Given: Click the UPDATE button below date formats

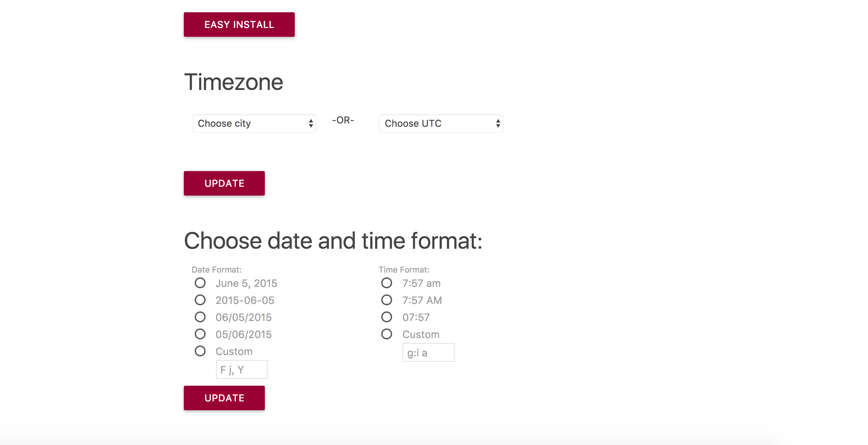Looking at the screenshot, I should point(224,398).
